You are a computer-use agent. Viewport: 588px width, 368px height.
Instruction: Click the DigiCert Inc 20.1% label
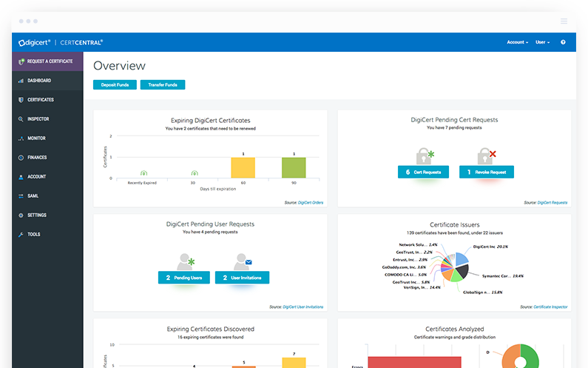click(490, 247)
